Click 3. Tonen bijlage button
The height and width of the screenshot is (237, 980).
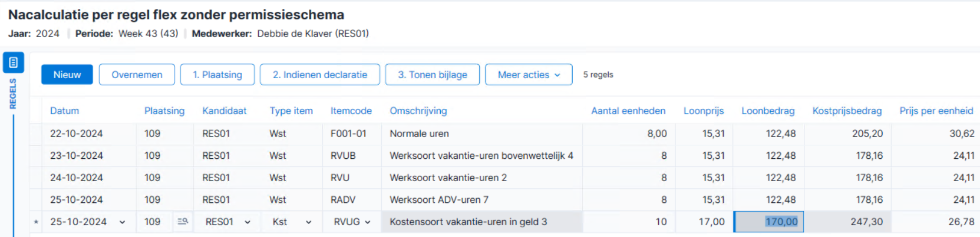[433, 75]
